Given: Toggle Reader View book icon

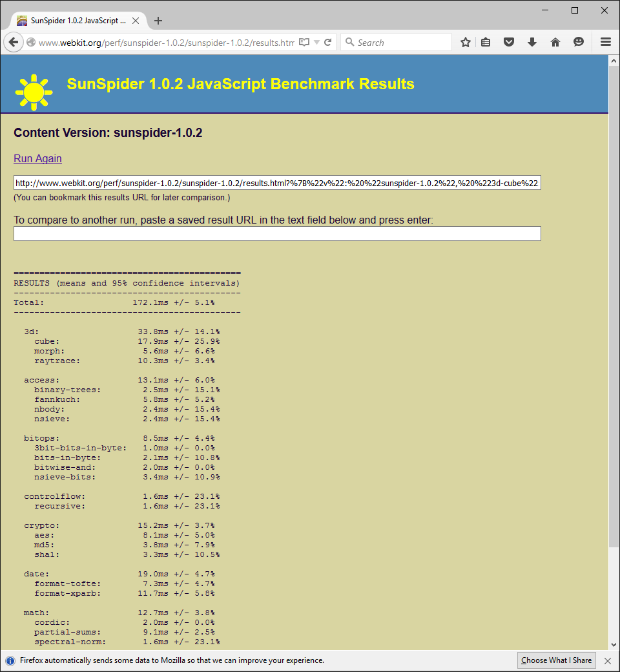Looking at the screenshot, I should click(304, 43).
